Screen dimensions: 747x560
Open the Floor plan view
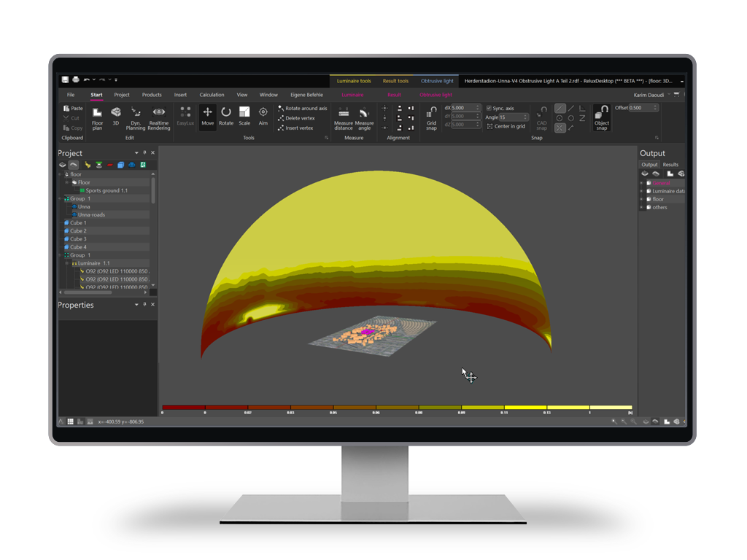coord(97,116)
